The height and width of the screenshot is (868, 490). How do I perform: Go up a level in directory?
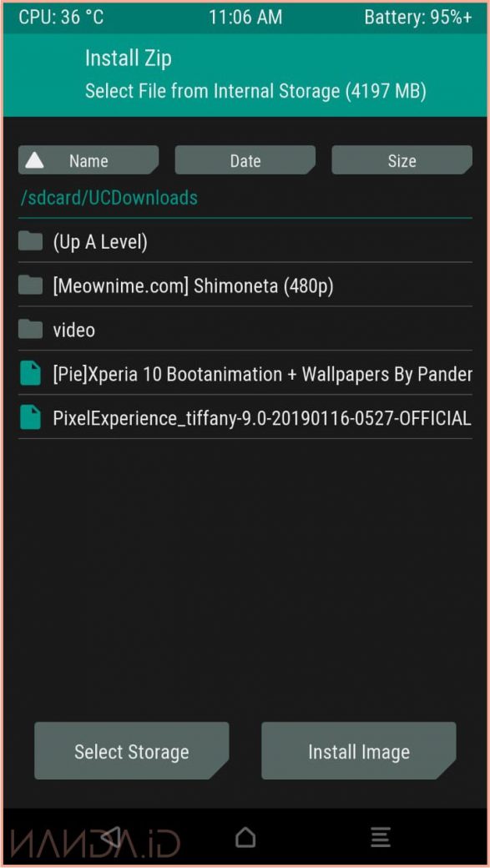245,241
